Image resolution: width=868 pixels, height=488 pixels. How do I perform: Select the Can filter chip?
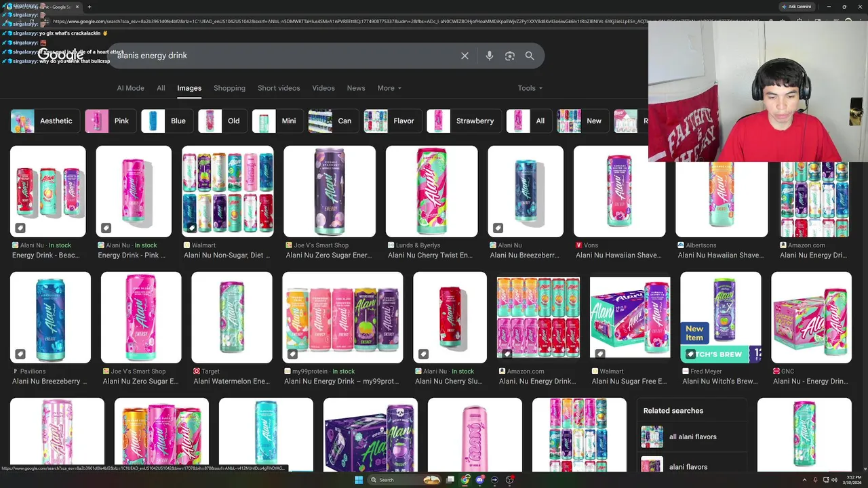[334, 121]
